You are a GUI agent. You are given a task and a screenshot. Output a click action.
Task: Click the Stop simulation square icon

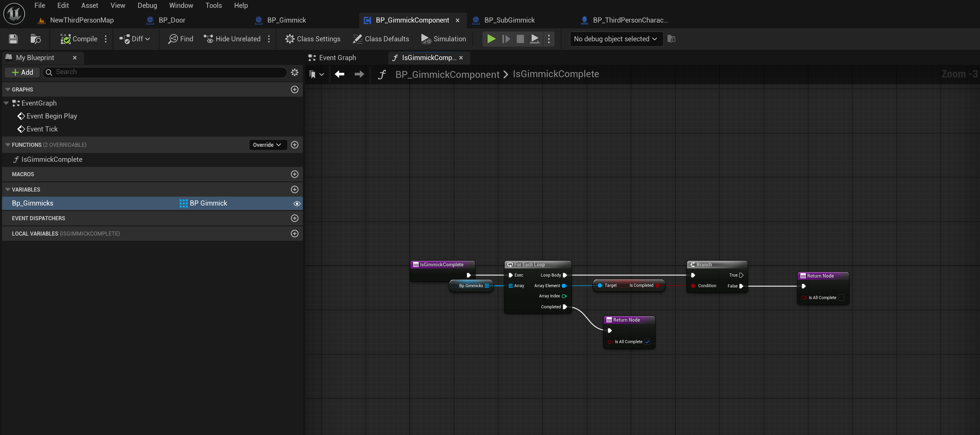[x=520, y=39]
